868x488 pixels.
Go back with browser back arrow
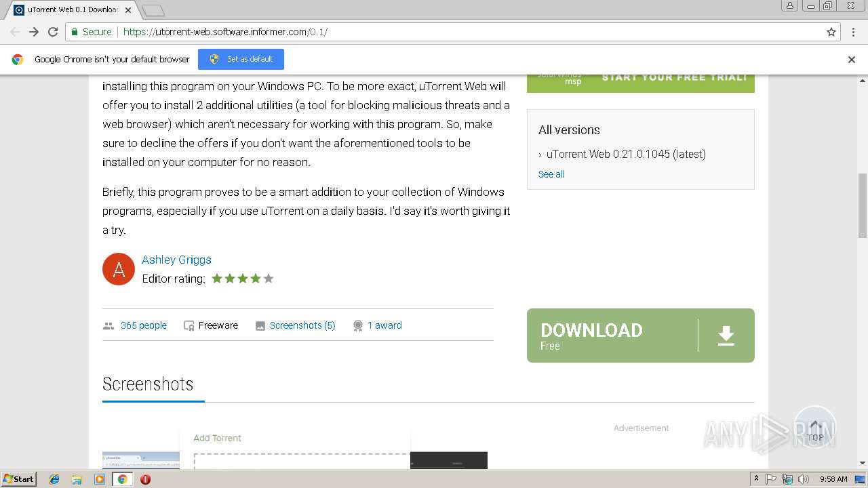coord(15,32)
